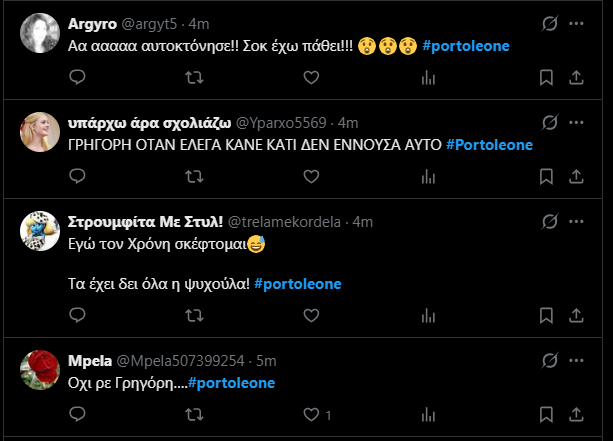Like the tweet from υπάρχω άρα σχολιάζω

click(x=311, y=176)
